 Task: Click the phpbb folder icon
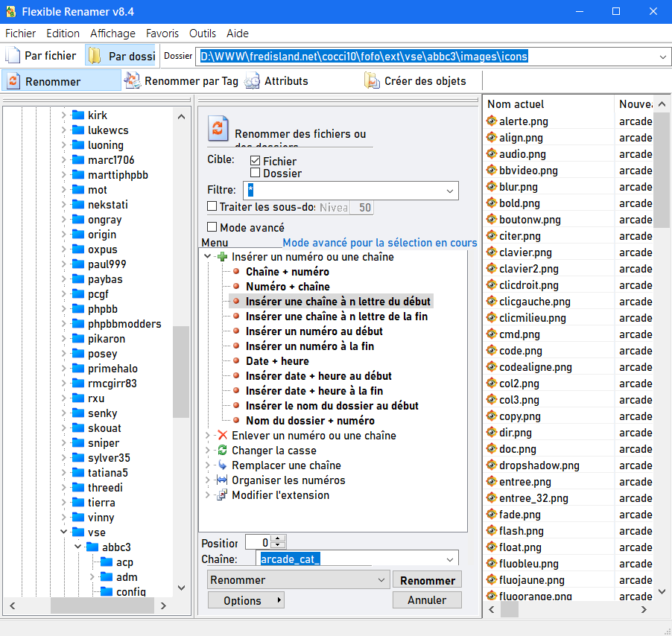(78, 309)
